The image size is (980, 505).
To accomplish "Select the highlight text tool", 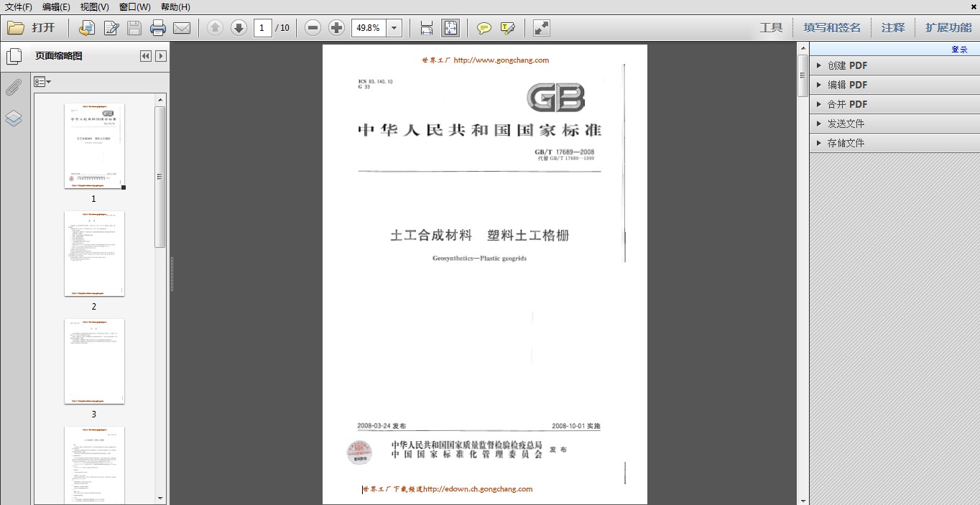I will pyautogui.click(x=508, y=28).
